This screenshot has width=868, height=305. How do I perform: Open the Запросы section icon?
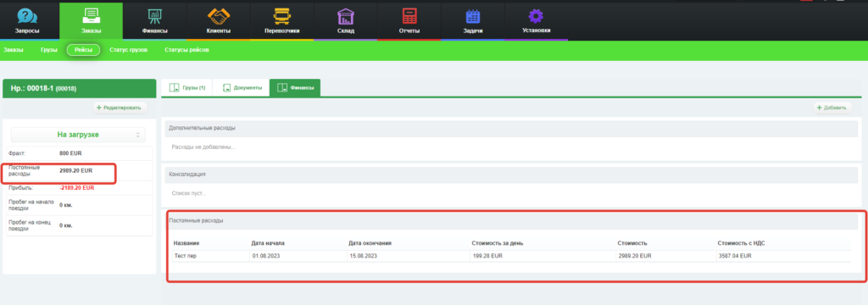pyautogui.click(x=28, y=16)
